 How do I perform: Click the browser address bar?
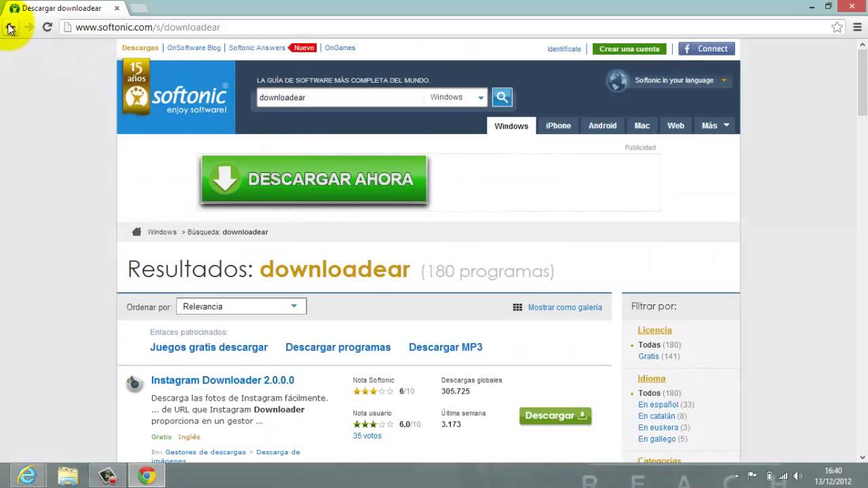pos(448,27)
